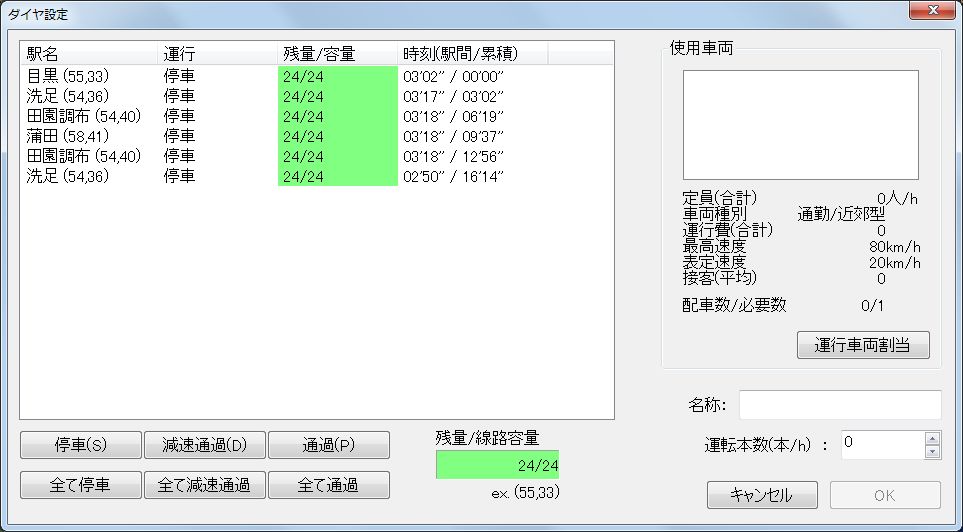Cancel with the キャンセル button

pyautogui.click(x=762, y=495)
